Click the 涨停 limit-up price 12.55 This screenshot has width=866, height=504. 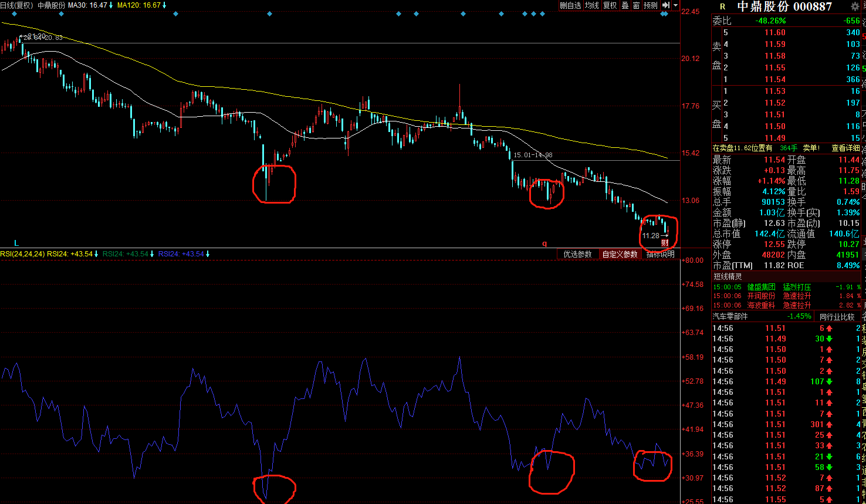point(774,245)
